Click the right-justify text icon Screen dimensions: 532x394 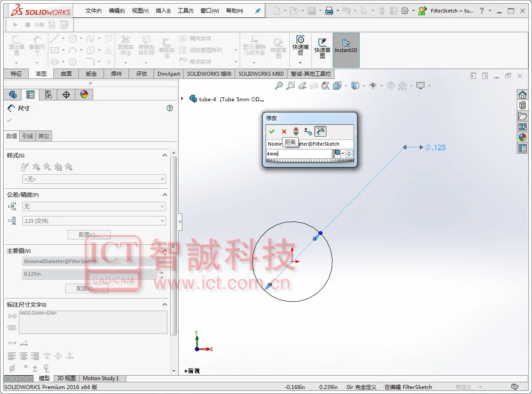pyautogui.click(x=35, y=356)
